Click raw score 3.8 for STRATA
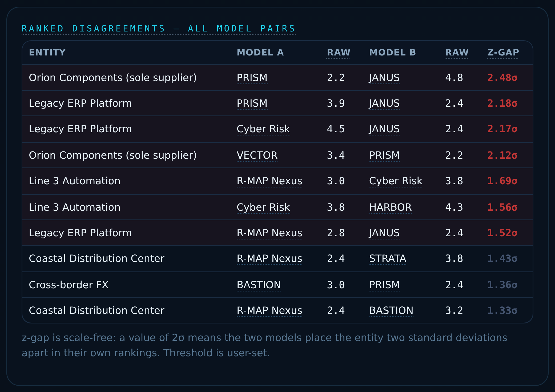 click(x=454, y=259)
